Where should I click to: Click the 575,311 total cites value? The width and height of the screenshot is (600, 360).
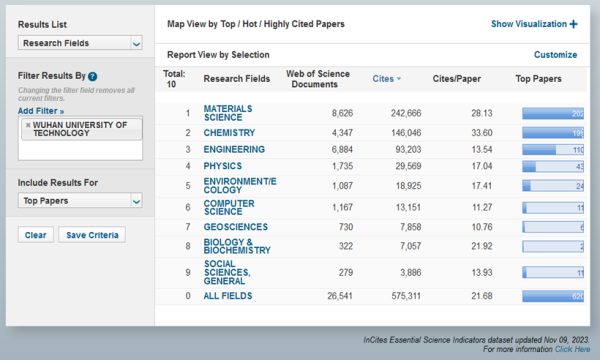406,296
